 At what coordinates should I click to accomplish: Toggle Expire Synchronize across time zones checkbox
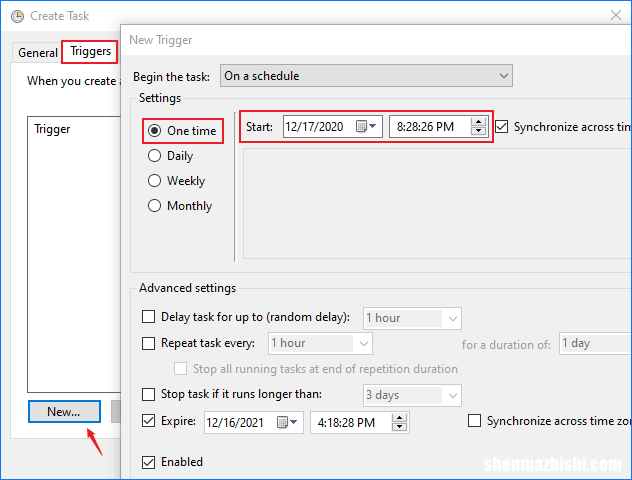[474, 421]
